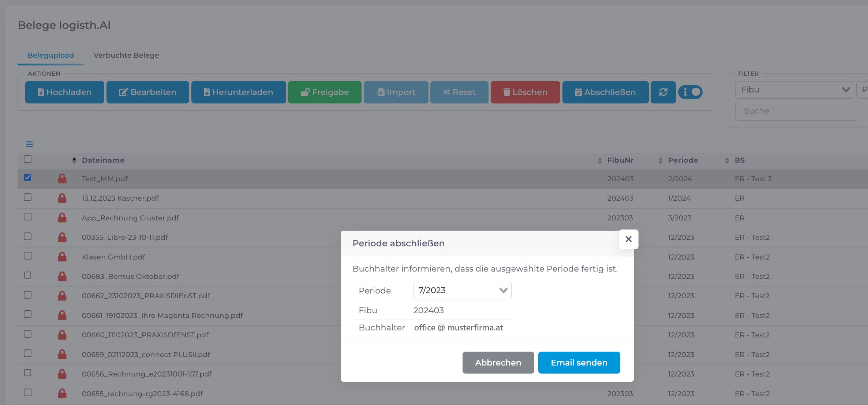This screenshot has height=405, width=868.
Task: Check the 00355_Libro-23-10-11.pdf checkbox
Action: (27, 236)
